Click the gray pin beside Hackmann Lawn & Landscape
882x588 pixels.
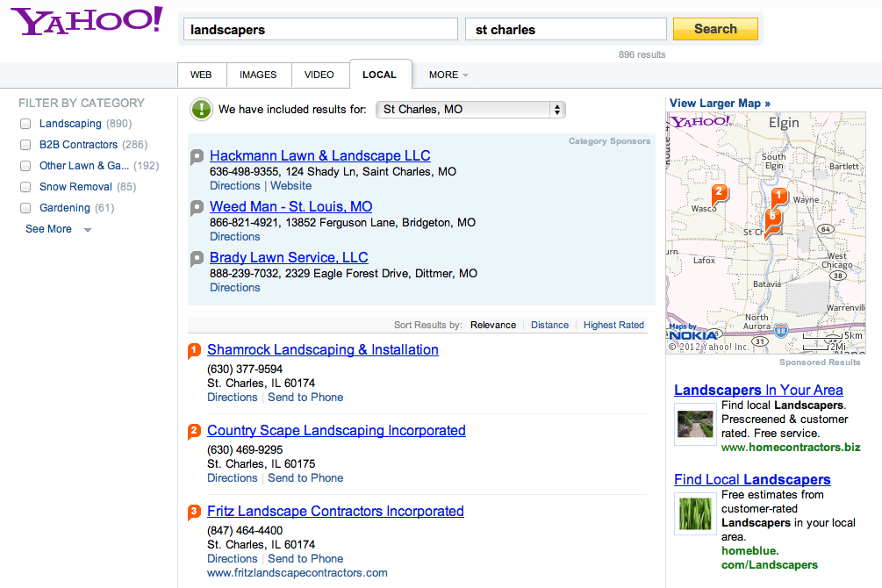[x=195, y=156]
